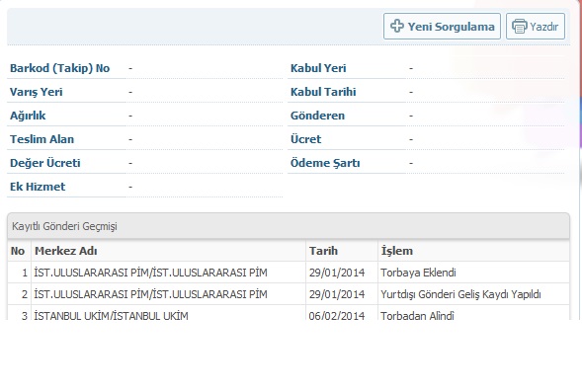
Task: Select the Merkez Adı cell in row 2
Action: click(169, 294)
